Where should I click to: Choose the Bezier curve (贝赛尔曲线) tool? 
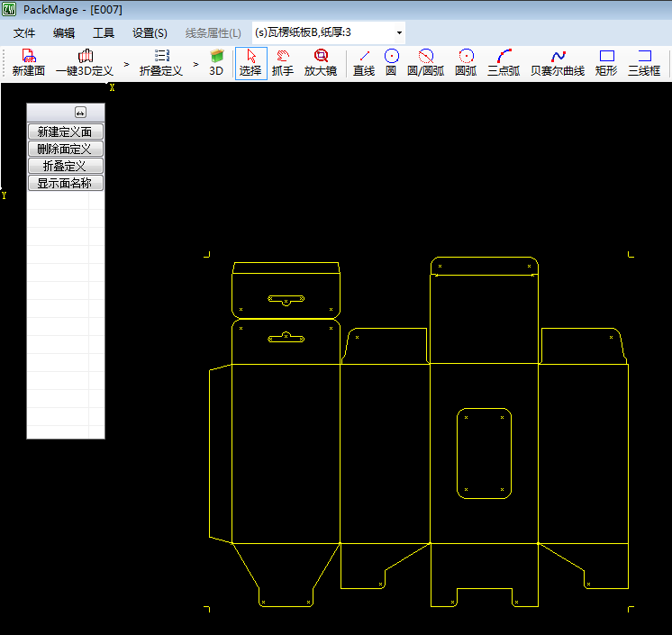[558, 63]
